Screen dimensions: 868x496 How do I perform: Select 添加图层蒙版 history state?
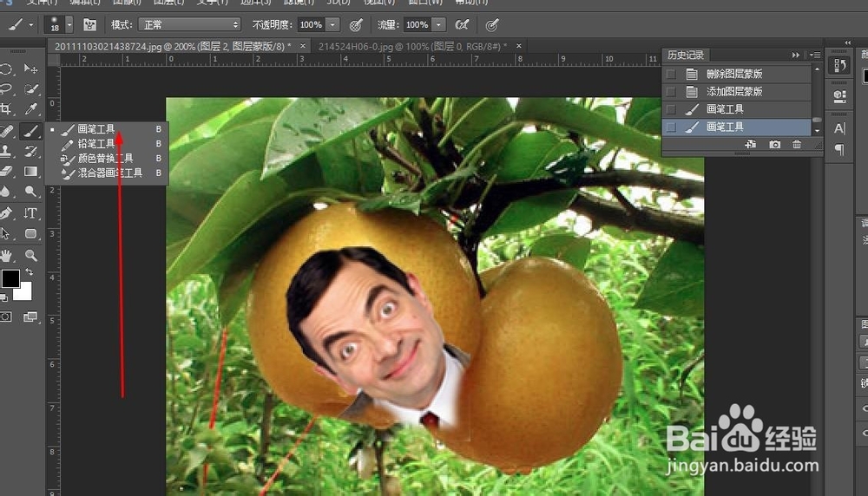737,92
